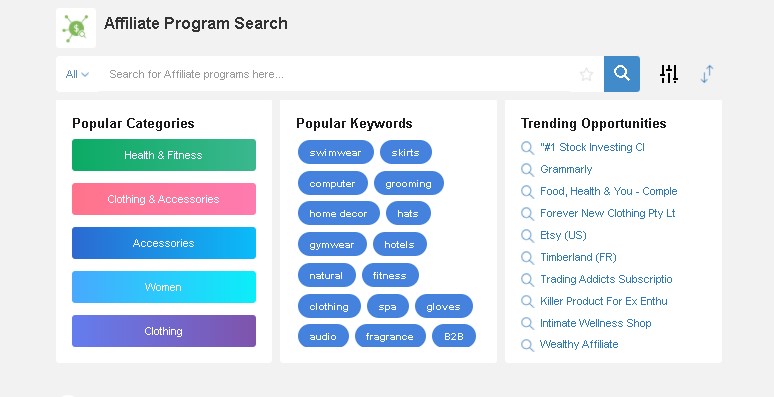Open the filter sliders icon
The width and height of the screenshot is (774, 397).
point(669,74)
